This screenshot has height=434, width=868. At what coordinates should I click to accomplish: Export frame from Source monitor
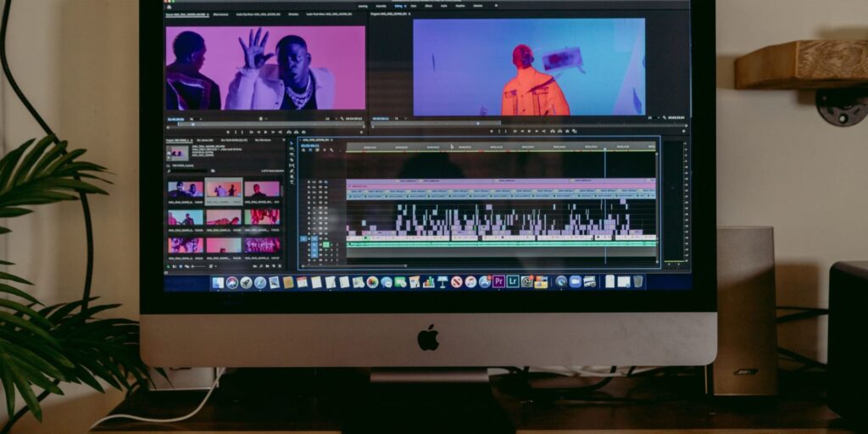303,132
